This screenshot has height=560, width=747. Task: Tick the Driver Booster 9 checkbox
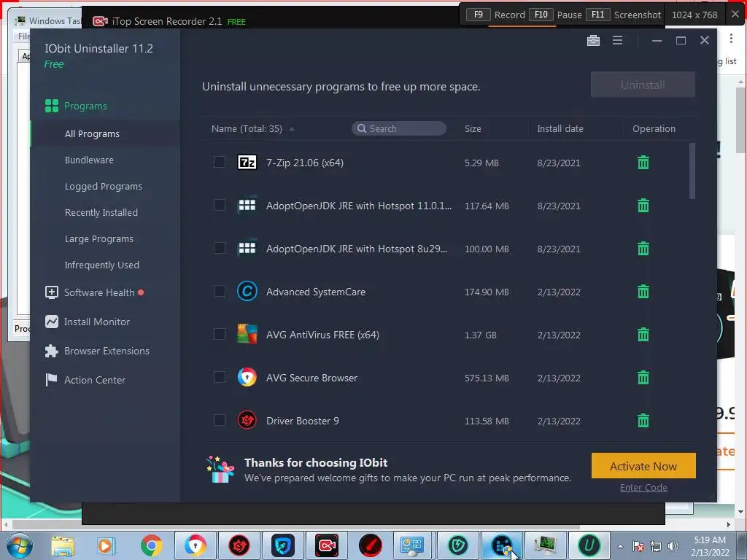tap(219, 420)
